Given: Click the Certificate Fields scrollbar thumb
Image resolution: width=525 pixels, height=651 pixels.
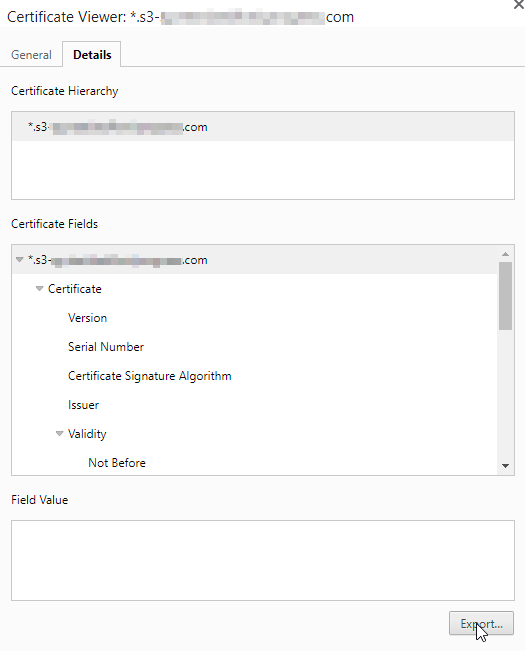Looking at the screenshot, I should [x=505, y=296].
